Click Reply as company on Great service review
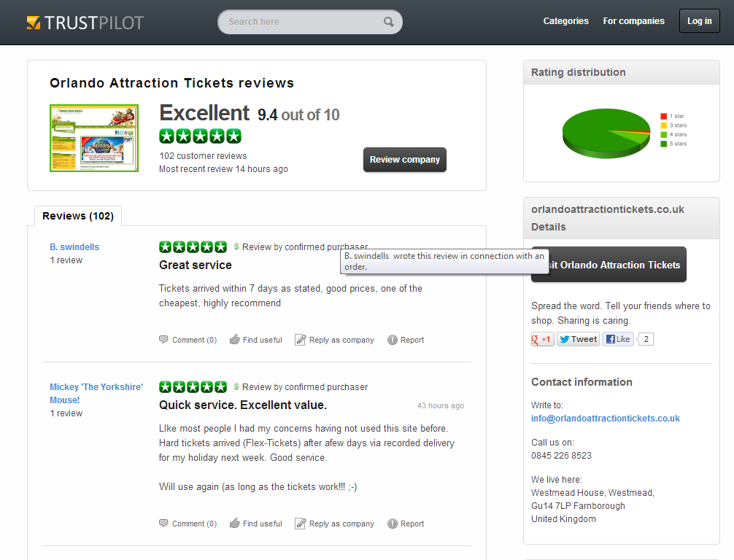Image resolution: width=734 pixels, height=560 pixels. coord(334,340)
